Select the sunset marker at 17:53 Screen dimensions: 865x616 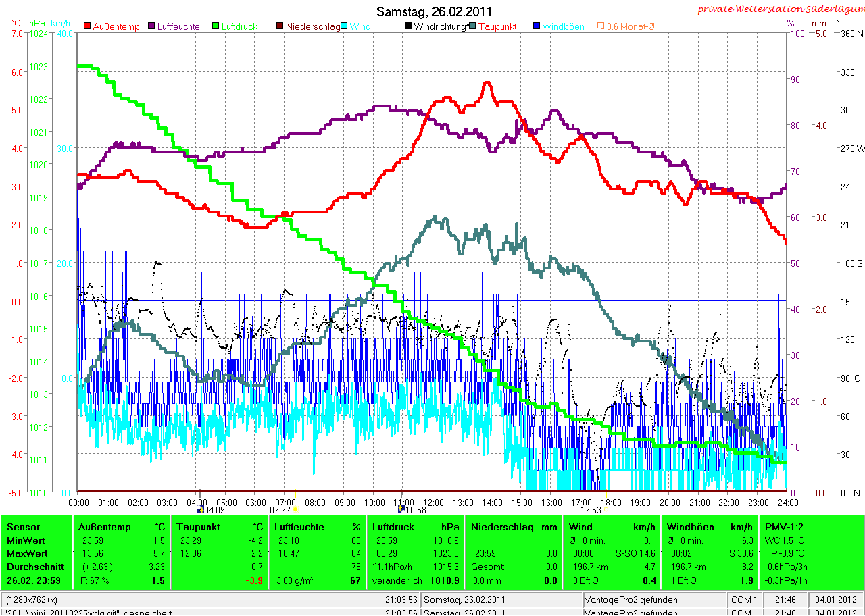[605, 510]
